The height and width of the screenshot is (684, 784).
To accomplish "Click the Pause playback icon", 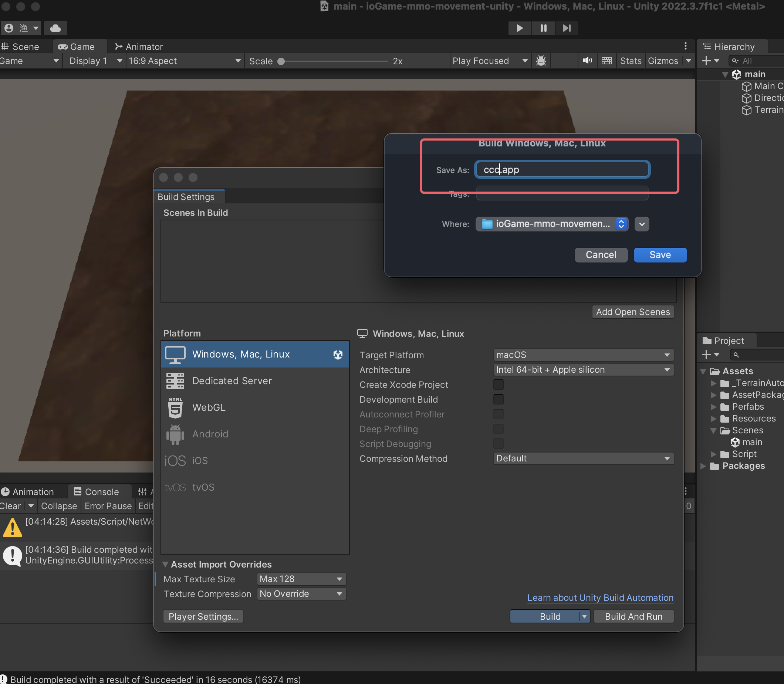I will [543, 28].
